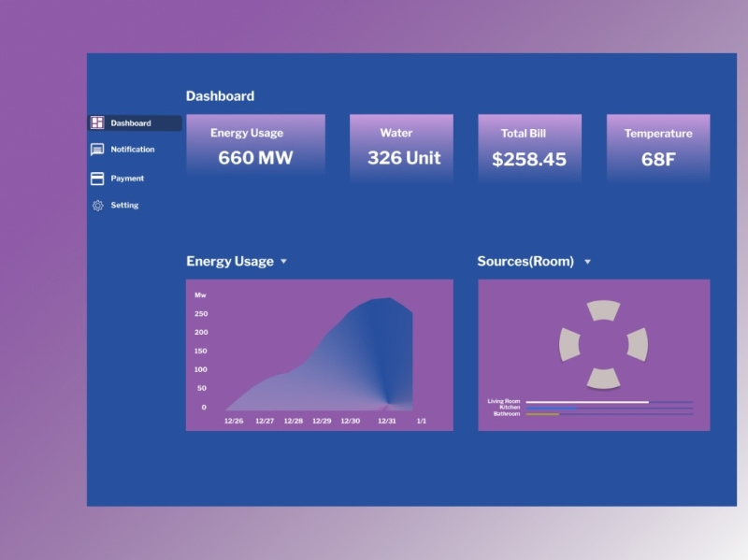This screenshot has width=748, height=560.
Task: Open the Sources(Room) dropdown
Action: 587,262
